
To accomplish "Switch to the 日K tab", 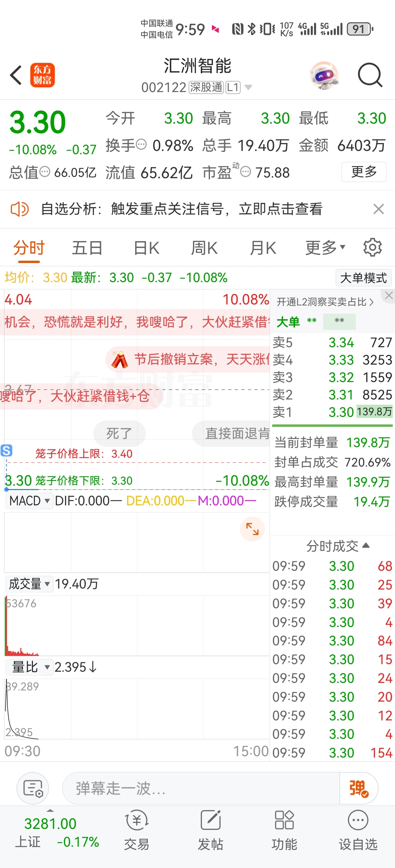I will click(x=146, y=248).
